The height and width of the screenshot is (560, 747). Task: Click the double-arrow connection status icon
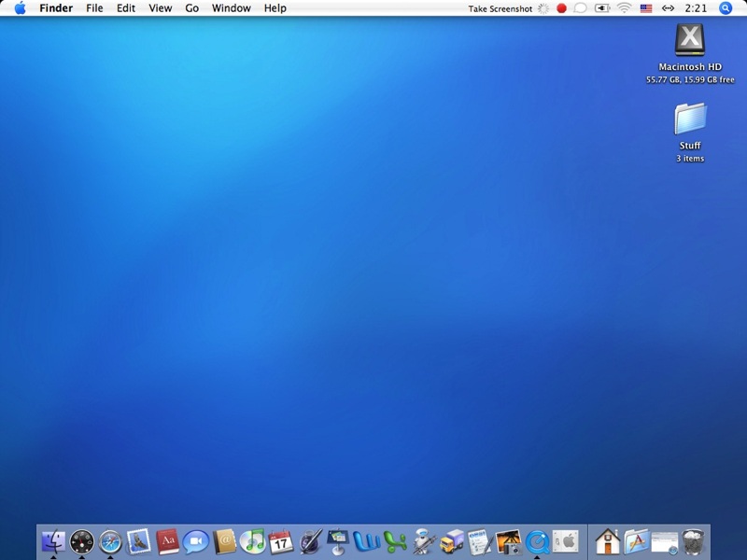(668, 8)
